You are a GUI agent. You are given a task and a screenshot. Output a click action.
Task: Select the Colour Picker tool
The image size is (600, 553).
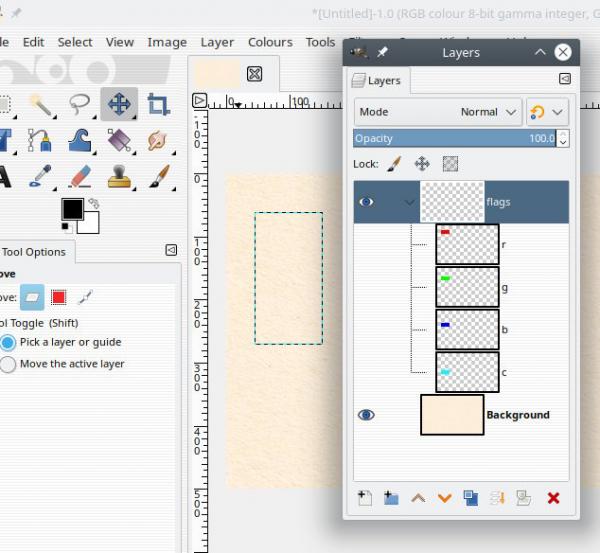(40, 176)
